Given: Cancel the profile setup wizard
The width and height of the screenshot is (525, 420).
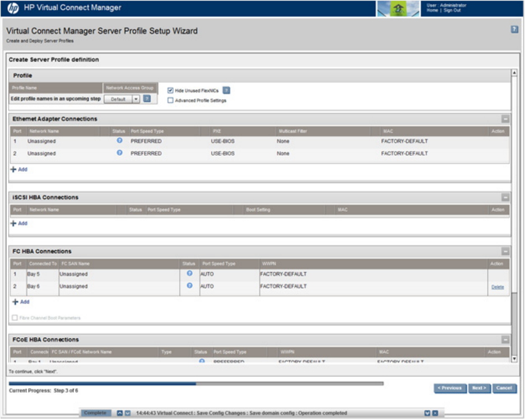Looking at the screenshot, I should click(504, 388).
